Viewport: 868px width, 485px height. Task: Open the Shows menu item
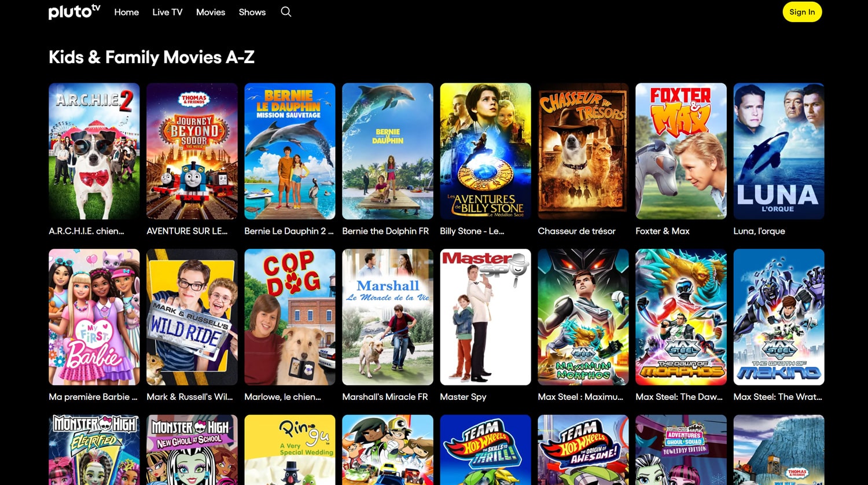(252, 12)
